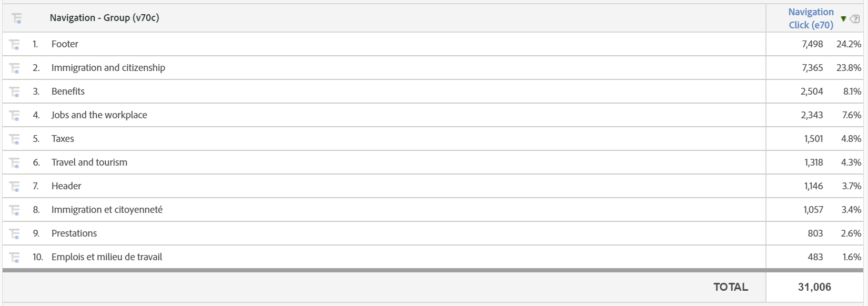Click the 7,498 value cell for Footer
The image size is (868, 306).
point(813,44)
